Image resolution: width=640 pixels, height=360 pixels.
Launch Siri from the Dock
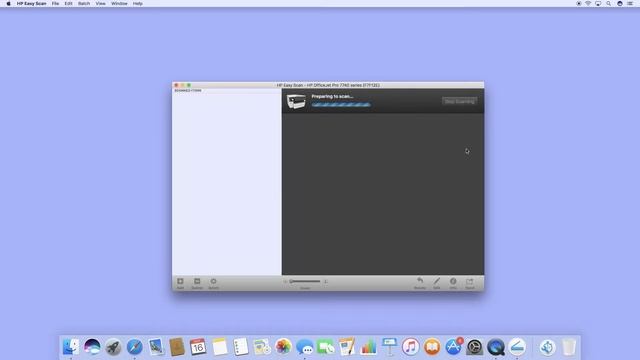(x=92, y=347)
